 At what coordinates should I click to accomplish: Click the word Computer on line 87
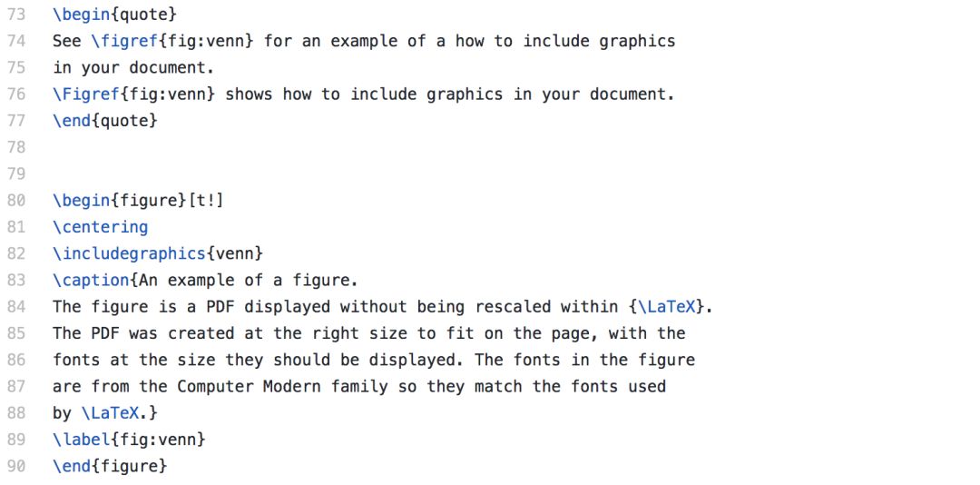tap(216, 387)
